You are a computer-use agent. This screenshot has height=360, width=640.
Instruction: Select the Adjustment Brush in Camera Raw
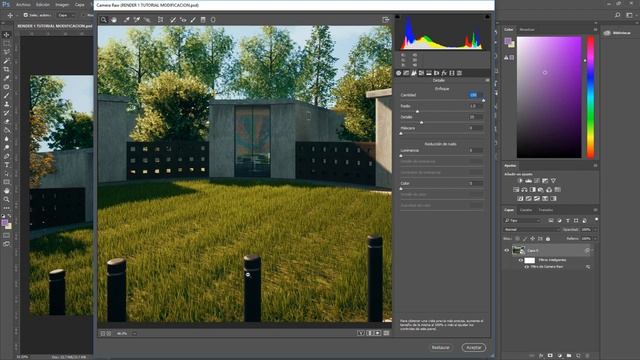coord(193,20)
